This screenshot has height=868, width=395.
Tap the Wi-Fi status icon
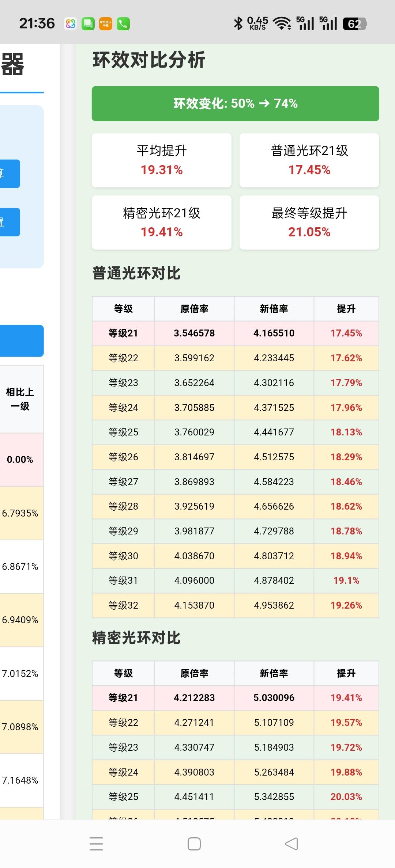click(x=282, y=23)
